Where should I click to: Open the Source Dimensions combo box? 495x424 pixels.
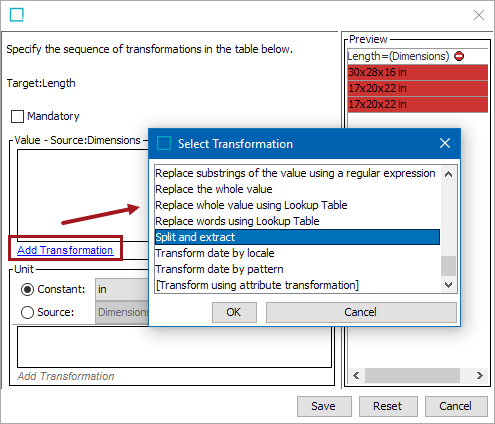122,312
